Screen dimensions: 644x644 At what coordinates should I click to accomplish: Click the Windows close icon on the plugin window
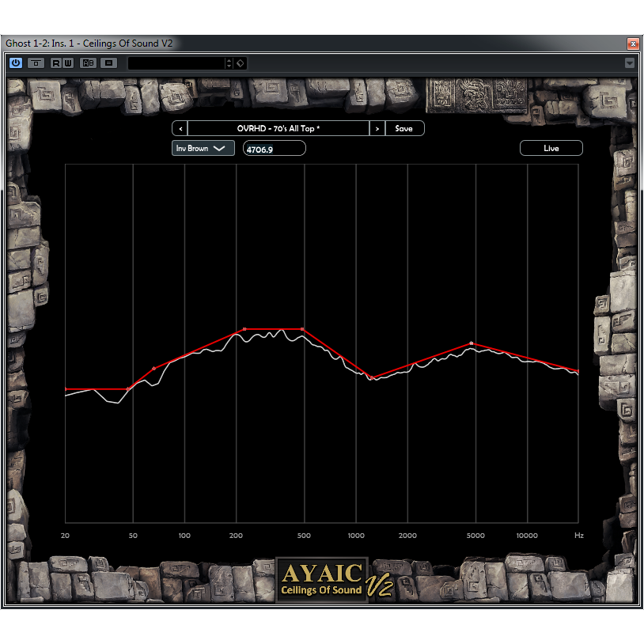point(631,44)
